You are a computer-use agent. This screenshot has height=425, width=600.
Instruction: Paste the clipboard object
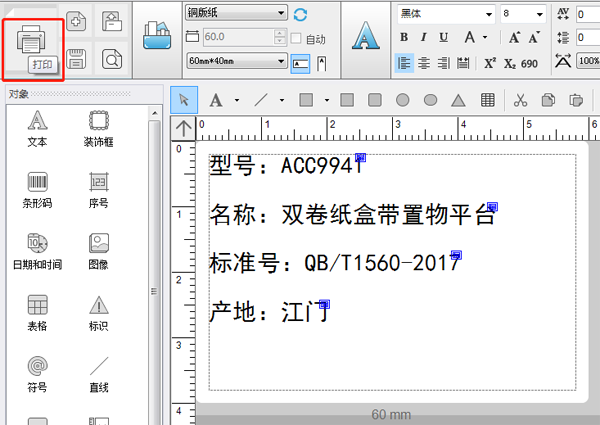576,100
